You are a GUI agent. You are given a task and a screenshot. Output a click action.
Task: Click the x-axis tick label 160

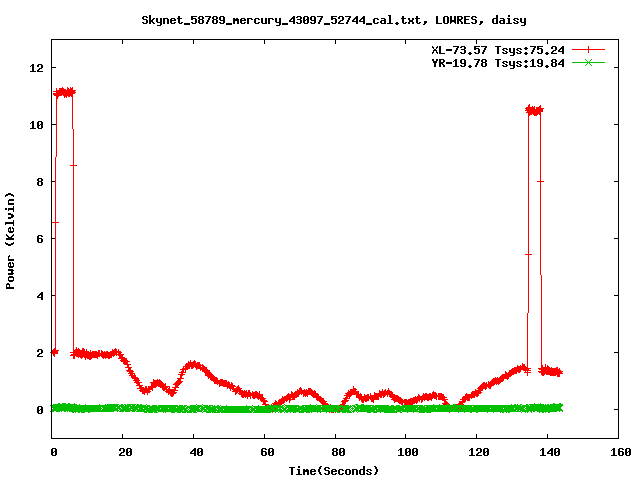coord(621,452)
